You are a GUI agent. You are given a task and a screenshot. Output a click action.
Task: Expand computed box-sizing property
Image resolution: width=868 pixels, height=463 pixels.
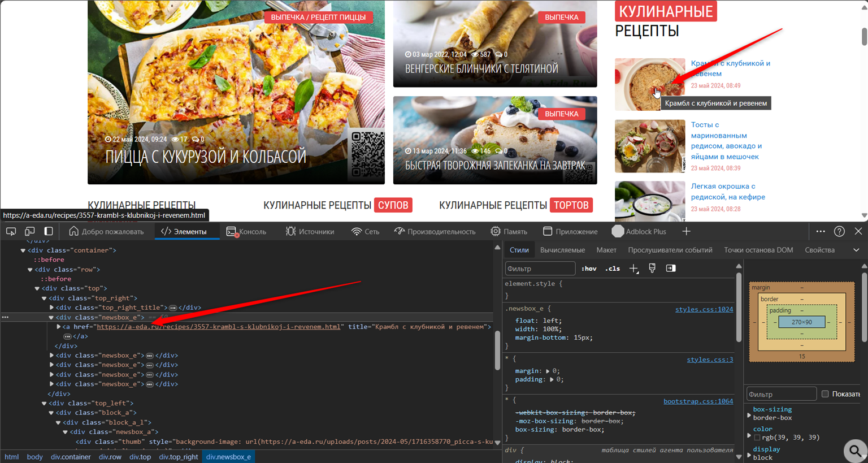click(749, 416)
